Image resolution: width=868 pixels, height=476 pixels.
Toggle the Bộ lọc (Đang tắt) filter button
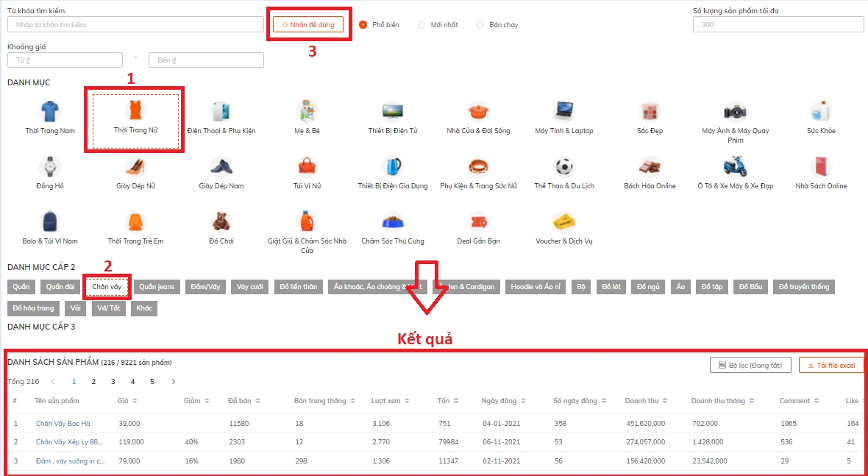tap(750, 365)
